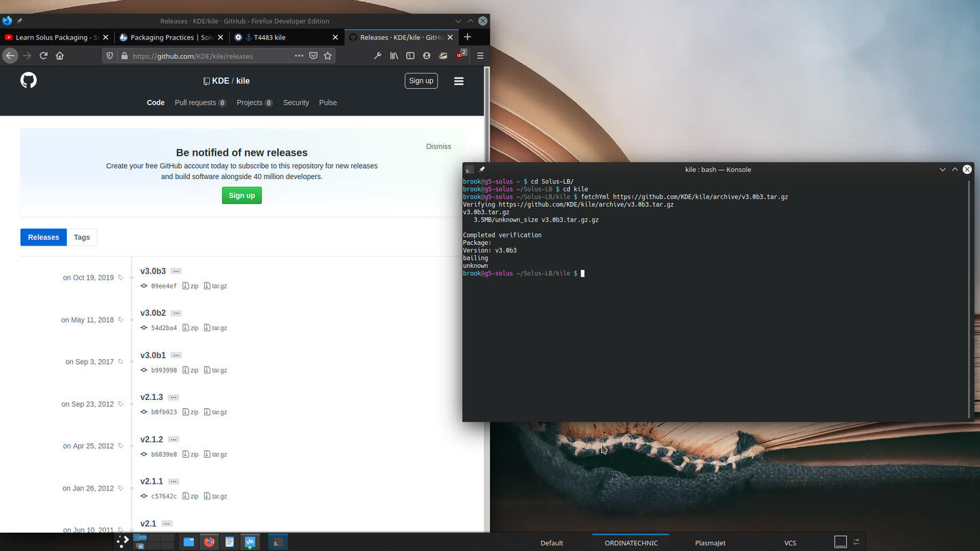Expand the v2.1.3 ellipsis details
The width and height of the screenshot is (980, 551).
click(174, 397)
